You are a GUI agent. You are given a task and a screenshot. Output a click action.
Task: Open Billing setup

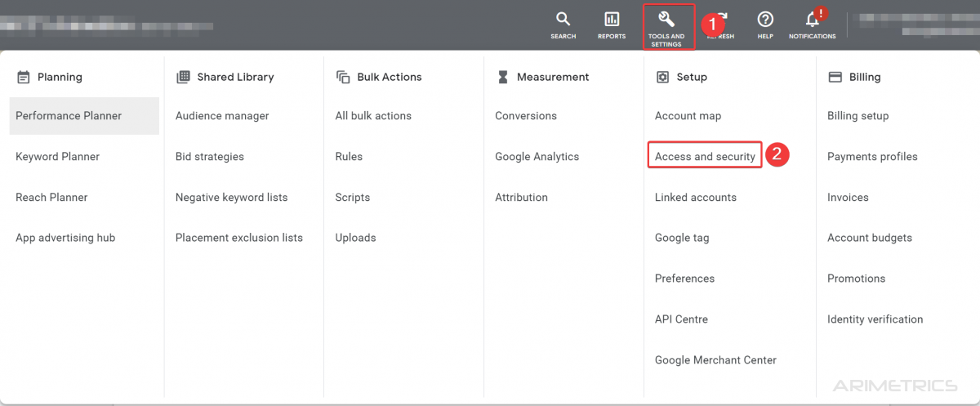[x=857, y=116]
